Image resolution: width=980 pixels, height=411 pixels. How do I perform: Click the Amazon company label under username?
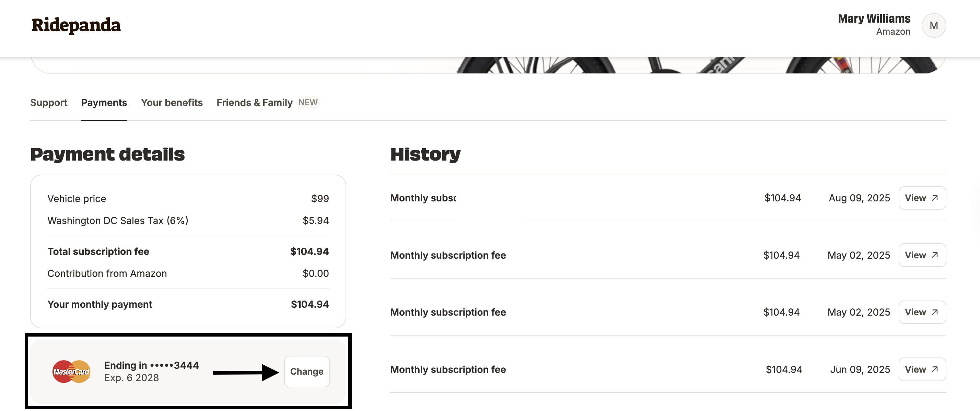click(x=893, y=32)
